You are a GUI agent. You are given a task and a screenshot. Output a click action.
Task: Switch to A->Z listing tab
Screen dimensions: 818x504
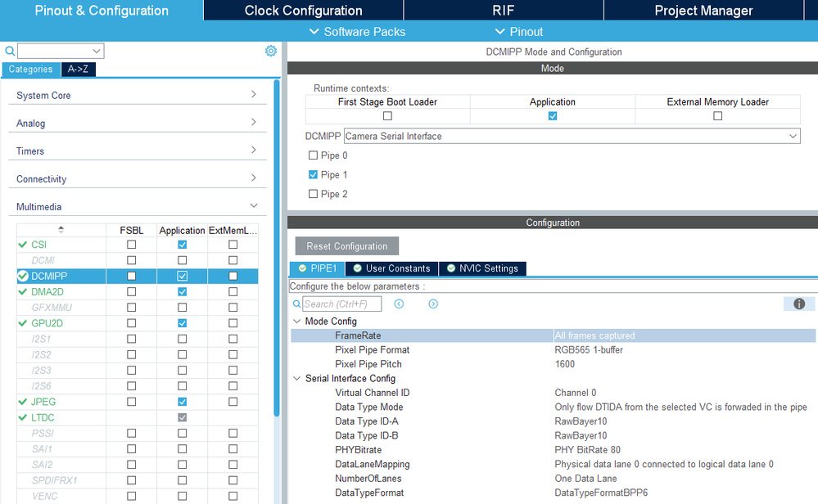tap(79, 69)
